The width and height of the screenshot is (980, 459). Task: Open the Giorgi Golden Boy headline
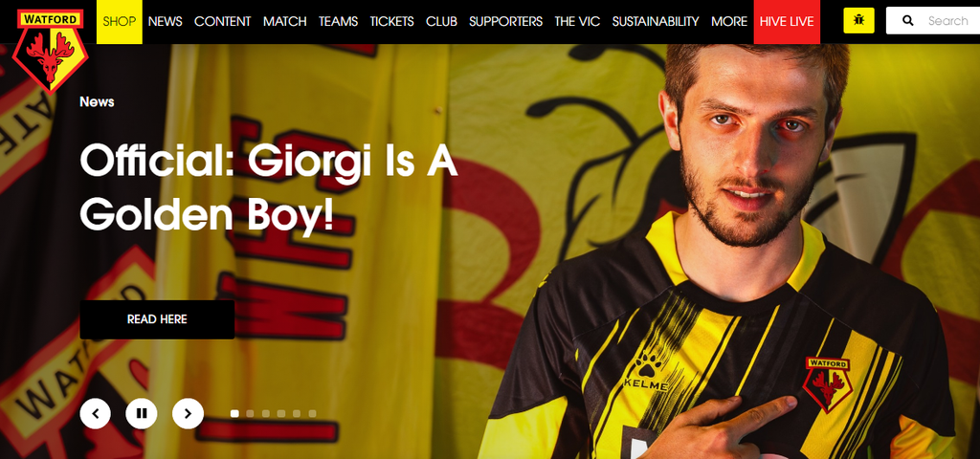pyautogui.click(x=269, y=187)
